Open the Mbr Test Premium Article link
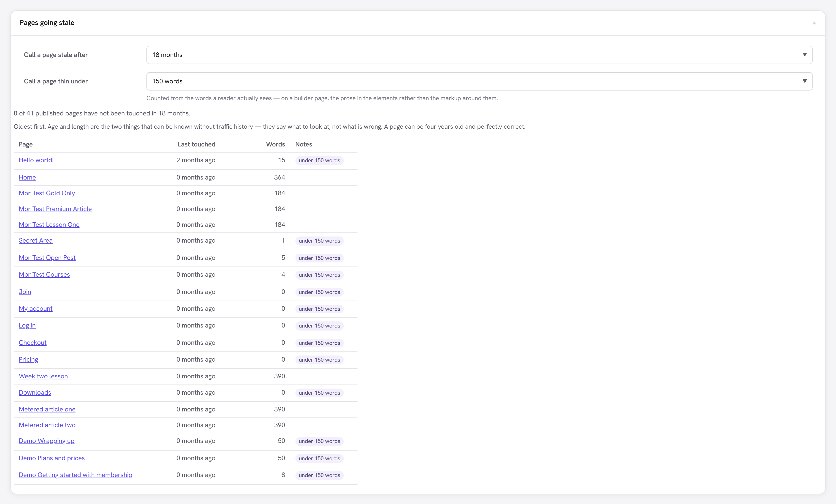The width and height of the screenshot is (836, 504). point(55,209)
